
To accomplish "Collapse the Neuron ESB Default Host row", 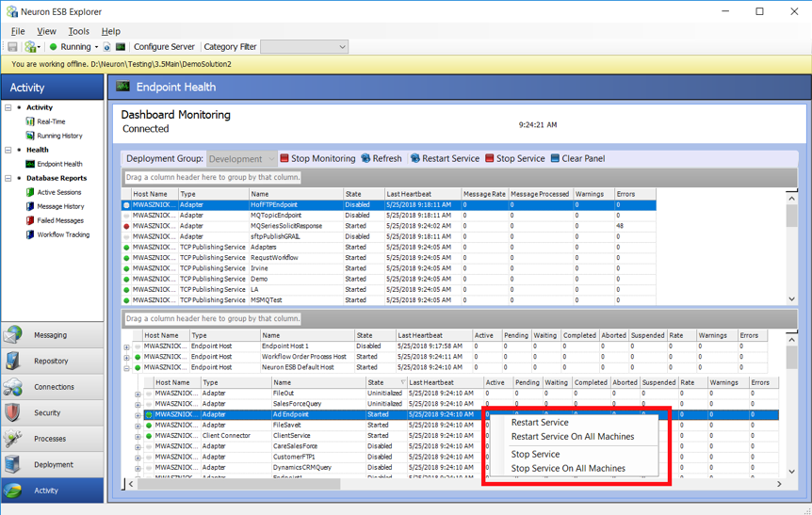I will coord(127,368).
